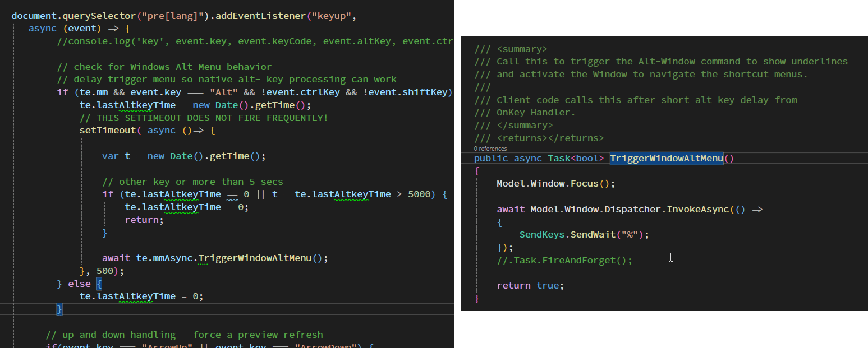Click the "/// <summary>" opening comment line

(x=511, y=49)
